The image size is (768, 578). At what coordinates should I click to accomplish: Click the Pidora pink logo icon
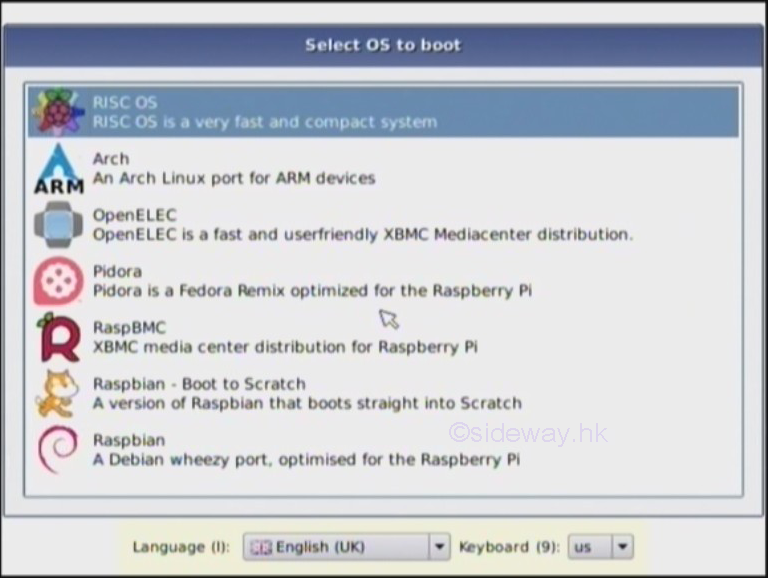pos(58,281)
